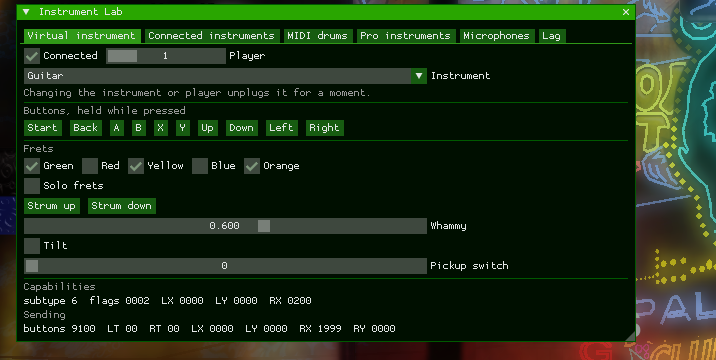This screenshot has height=360, width=716.
Task: Click the Down direction button
Action: tap(242, 128)
